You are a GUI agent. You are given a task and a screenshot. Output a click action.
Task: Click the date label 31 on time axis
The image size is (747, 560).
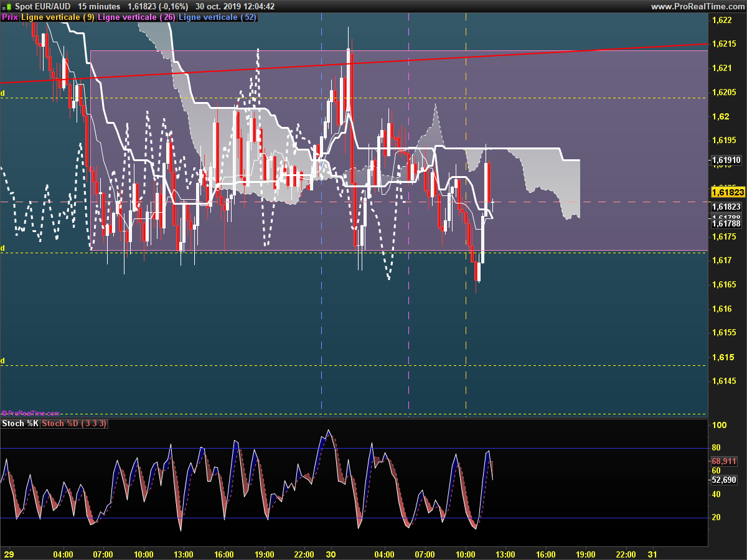pos(652,554)
